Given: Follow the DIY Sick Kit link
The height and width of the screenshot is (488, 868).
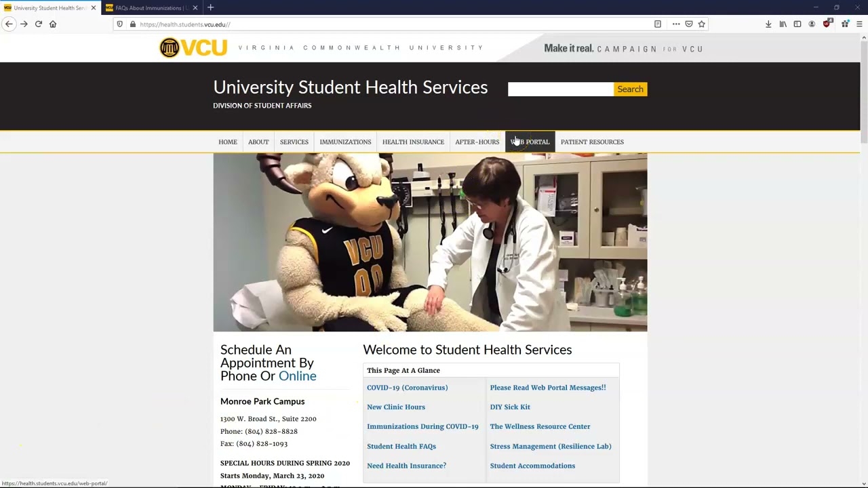Looking at the screenshot, I should [x=510, y=407].
